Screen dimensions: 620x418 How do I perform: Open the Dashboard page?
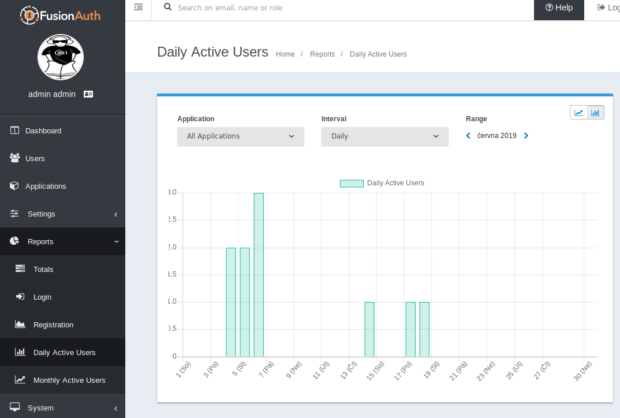[62, 131]
